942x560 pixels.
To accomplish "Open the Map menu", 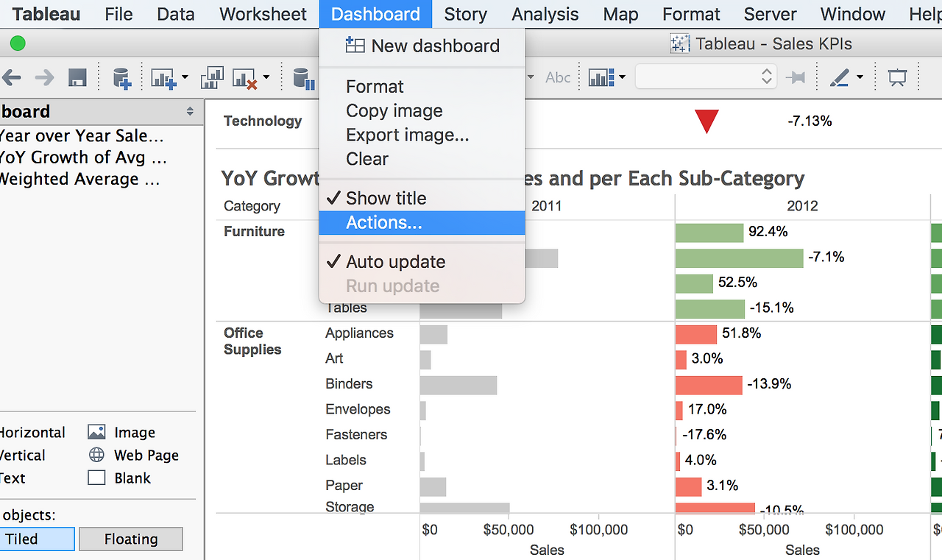I will point(620,14).
